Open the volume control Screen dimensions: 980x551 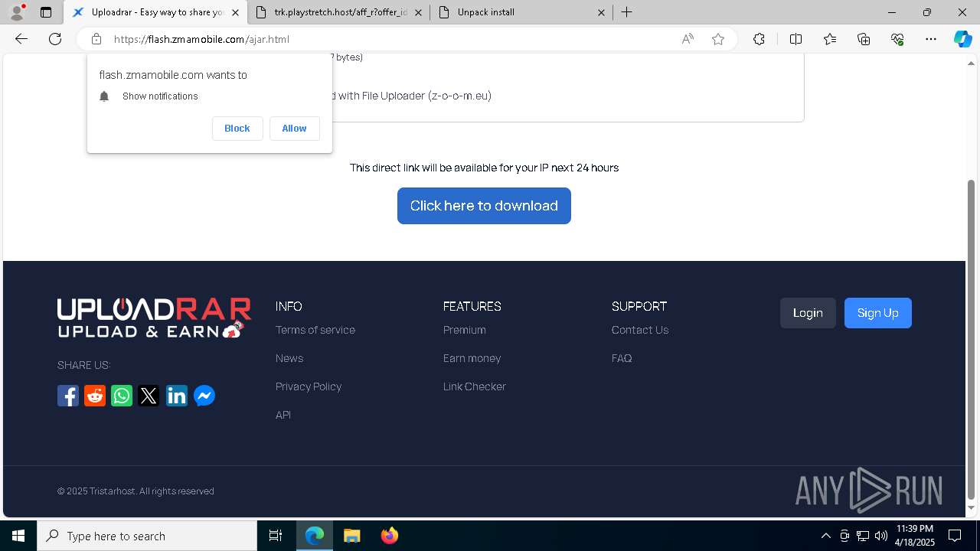(x=881, y=536)
